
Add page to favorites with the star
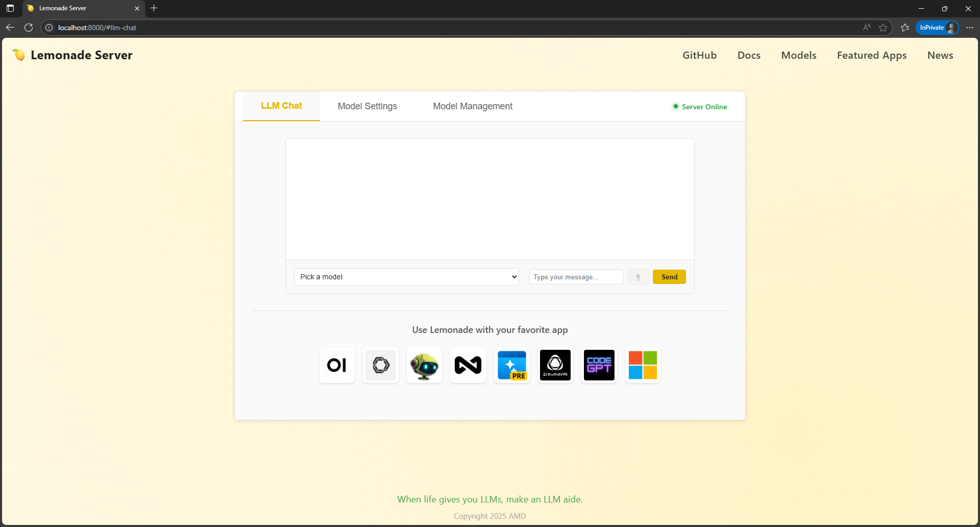[x=883, y=28]
